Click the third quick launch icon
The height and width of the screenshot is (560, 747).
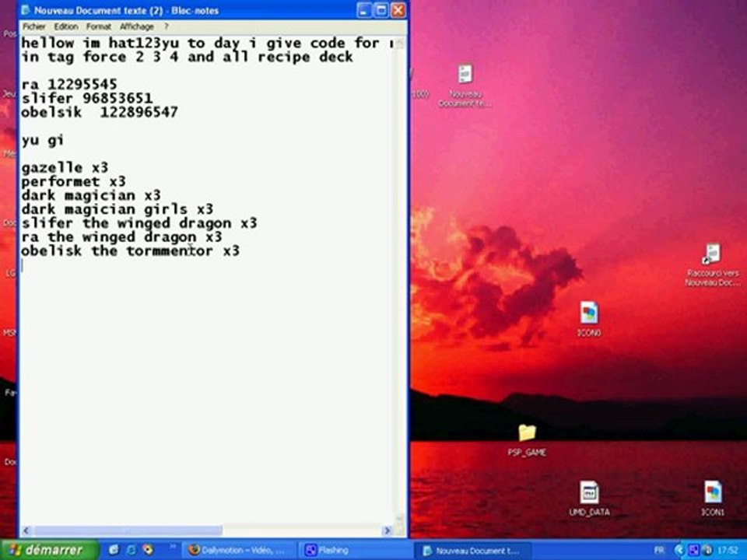tap(148, 550)
